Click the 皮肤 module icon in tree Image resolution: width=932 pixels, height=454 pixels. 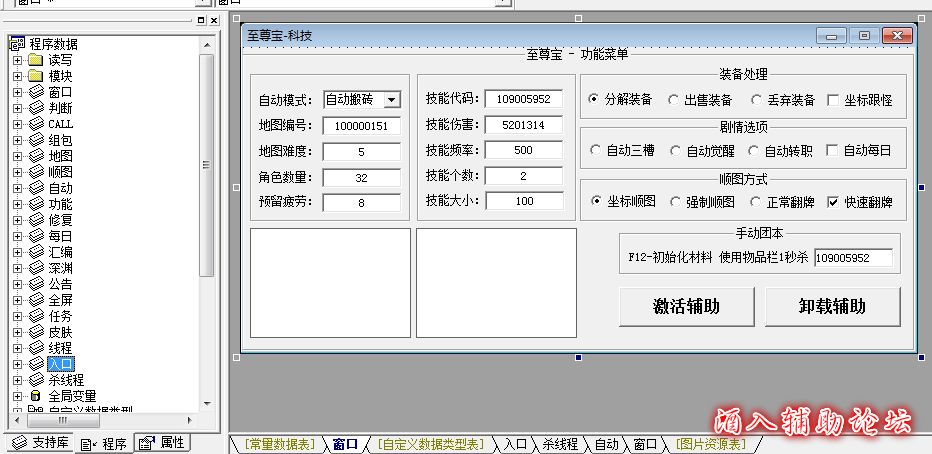click(x=35, y=332)
